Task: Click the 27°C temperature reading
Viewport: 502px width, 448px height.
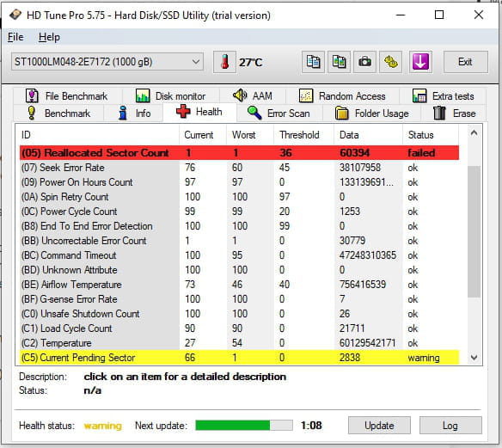Action: click(250, 62)
